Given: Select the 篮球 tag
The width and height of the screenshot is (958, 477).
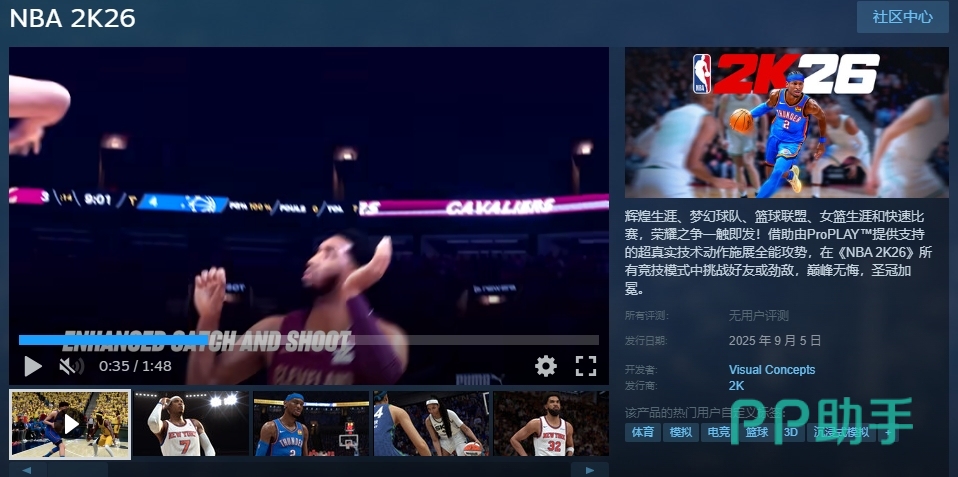Looking at the screenshot, I should (x=757, y=433).
